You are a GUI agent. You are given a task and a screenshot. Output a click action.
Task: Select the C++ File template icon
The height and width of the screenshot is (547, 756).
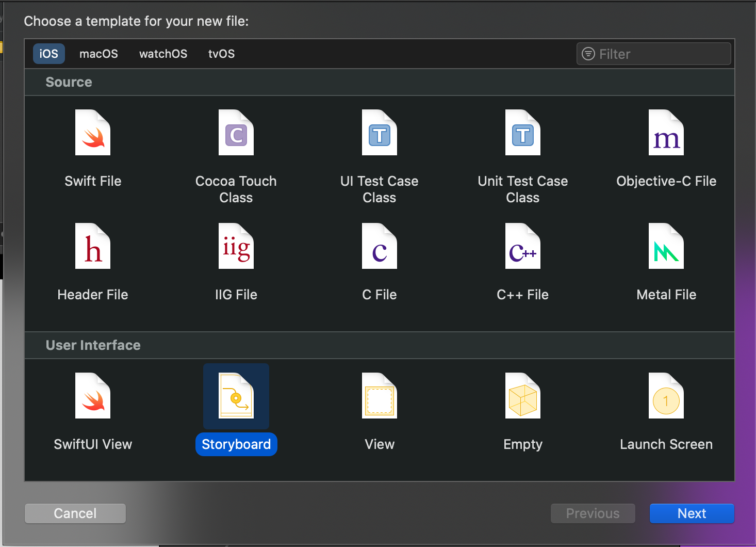coord(523,246)
